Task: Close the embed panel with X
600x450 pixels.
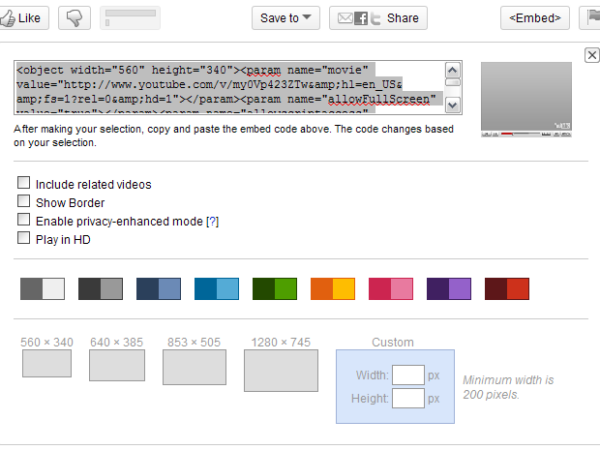Action: point(591,56)
